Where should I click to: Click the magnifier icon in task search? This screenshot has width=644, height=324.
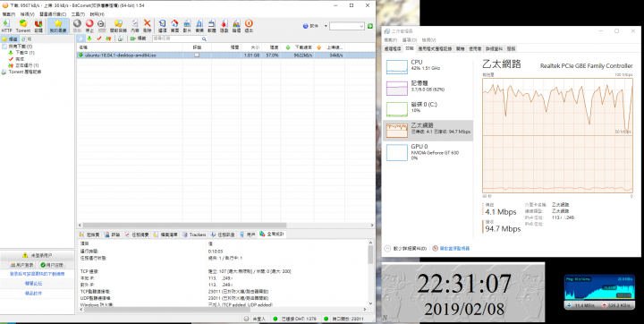coord(204,38)
